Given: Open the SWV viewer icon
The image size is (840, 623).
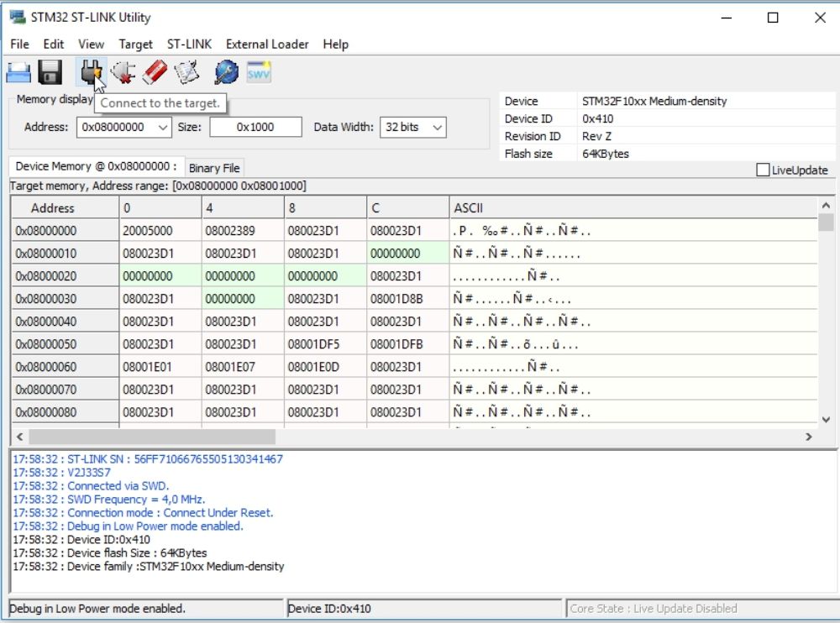Looking at the screenshot, I should pyautogui.click(x=259, y=72).
